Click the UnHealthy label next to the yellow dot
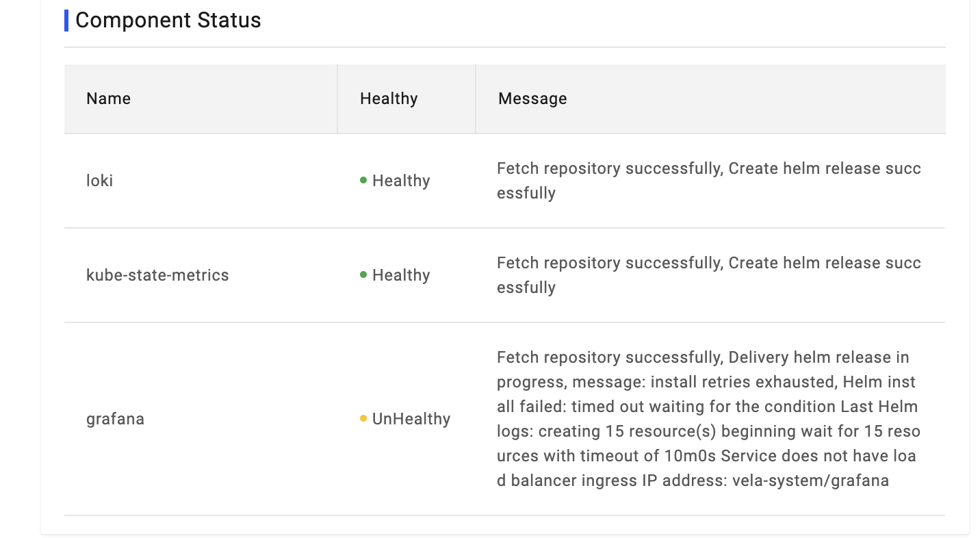 click(411, 418)
